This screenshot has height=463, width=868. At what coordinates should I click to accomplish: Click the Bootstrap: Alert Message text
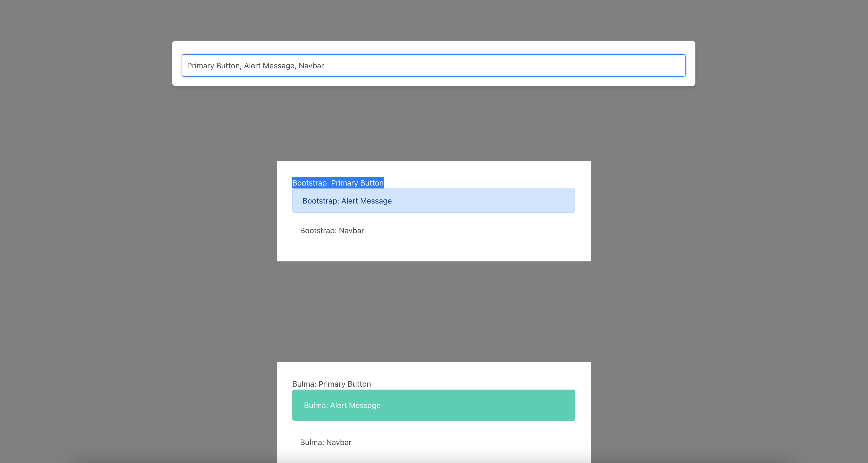(347, 201)
